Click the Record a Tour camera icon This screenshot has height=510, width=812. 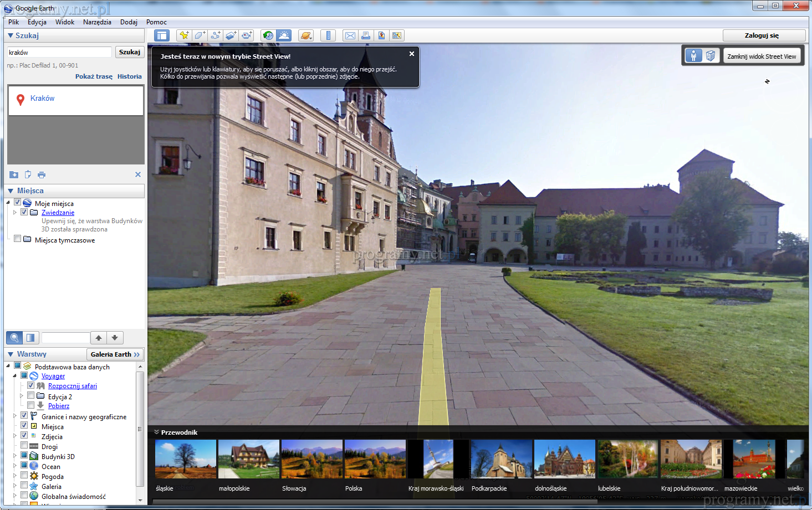click(x=247, y=35)
